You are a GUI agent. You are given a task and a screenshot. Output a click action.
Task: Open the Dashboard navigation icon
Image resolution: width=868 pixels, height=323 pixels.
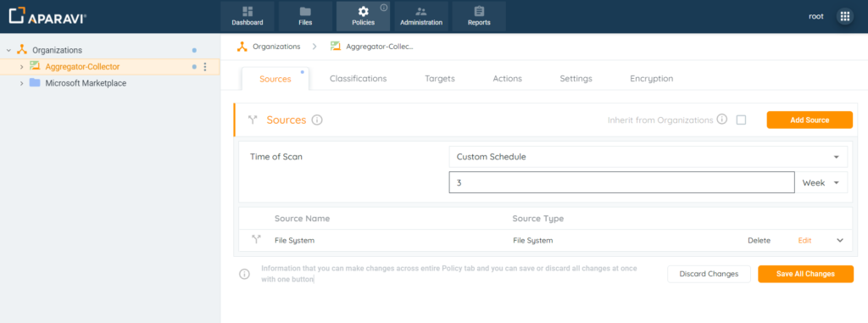tap(248, 11)
